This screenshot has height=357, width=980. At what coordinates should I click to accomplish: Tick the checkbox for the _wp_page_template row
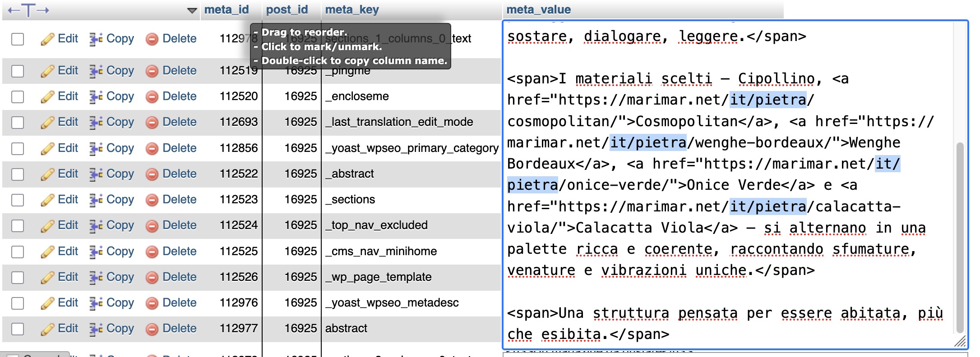coord(18,278)
